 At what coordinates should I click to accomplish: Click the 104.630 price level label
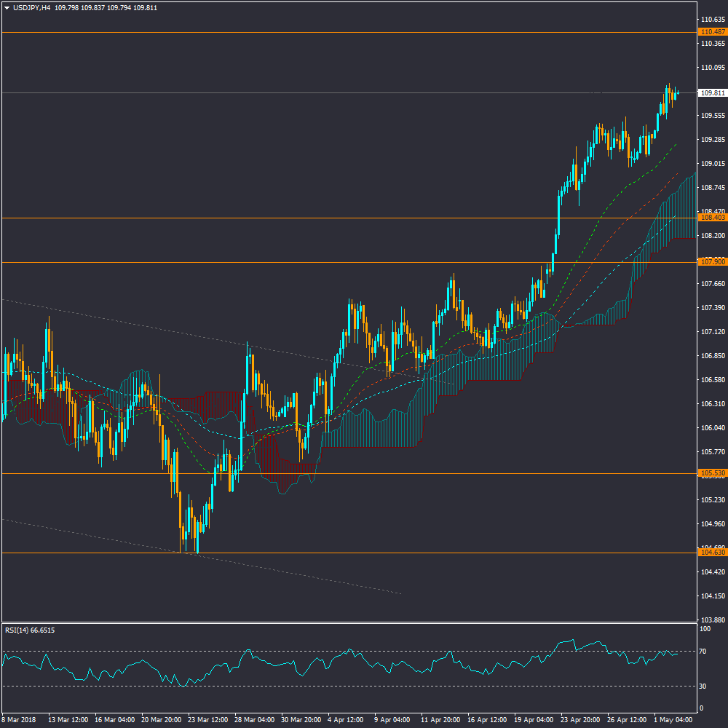(x=711, y=553)
